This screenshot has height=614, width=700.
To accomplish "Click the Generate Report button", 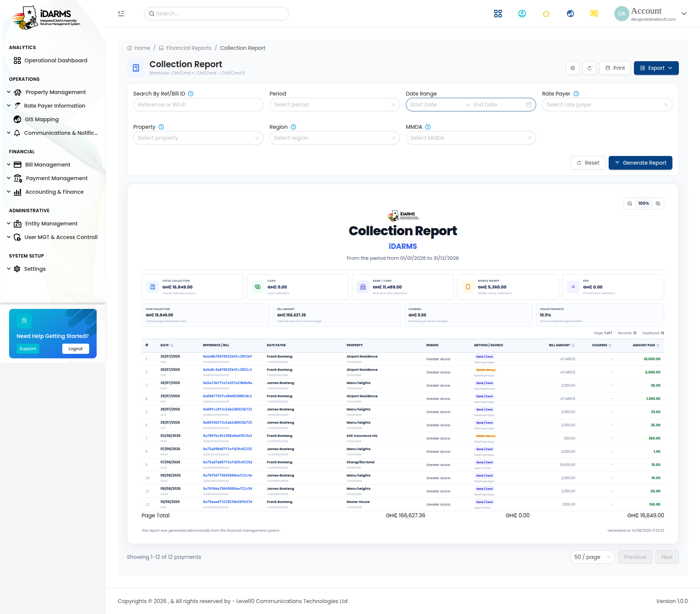I will [640, 163].
